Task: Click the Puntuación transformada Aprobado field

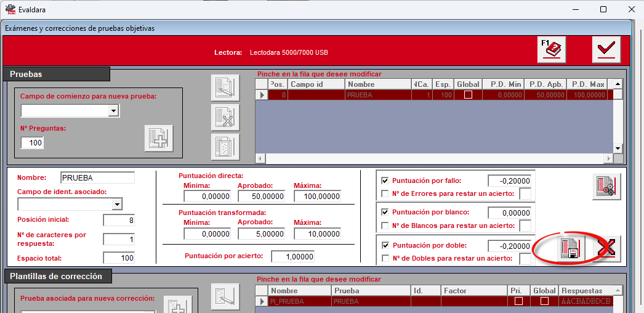Action: click(x=261, y=234)
